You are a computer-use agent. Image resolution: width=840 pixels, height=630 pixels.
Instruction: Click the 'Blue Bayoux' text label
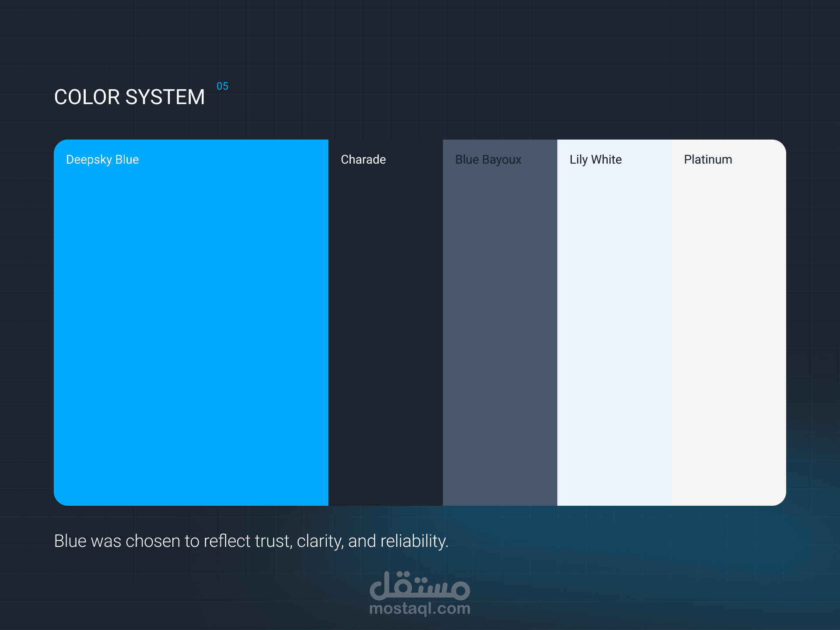[x=488, y=160]
